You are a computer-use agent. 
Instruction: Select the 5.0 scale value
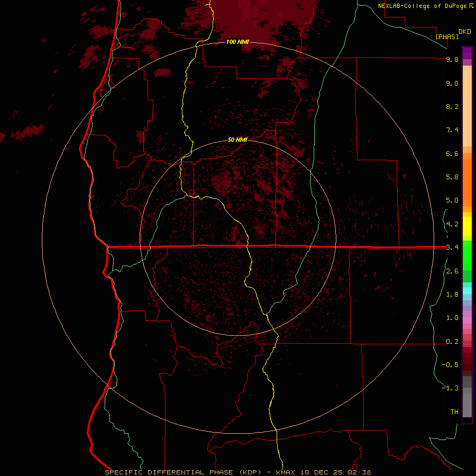click(x=452, y=200)
